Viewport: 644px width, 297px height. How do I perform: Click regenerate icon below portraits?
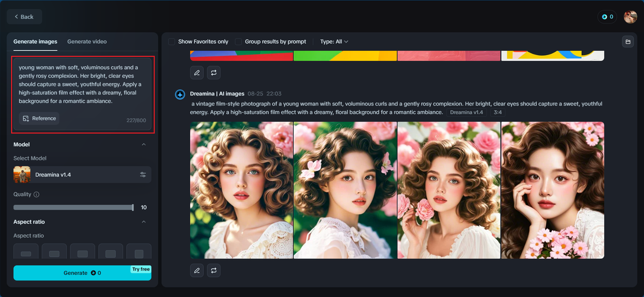[214, 270]
